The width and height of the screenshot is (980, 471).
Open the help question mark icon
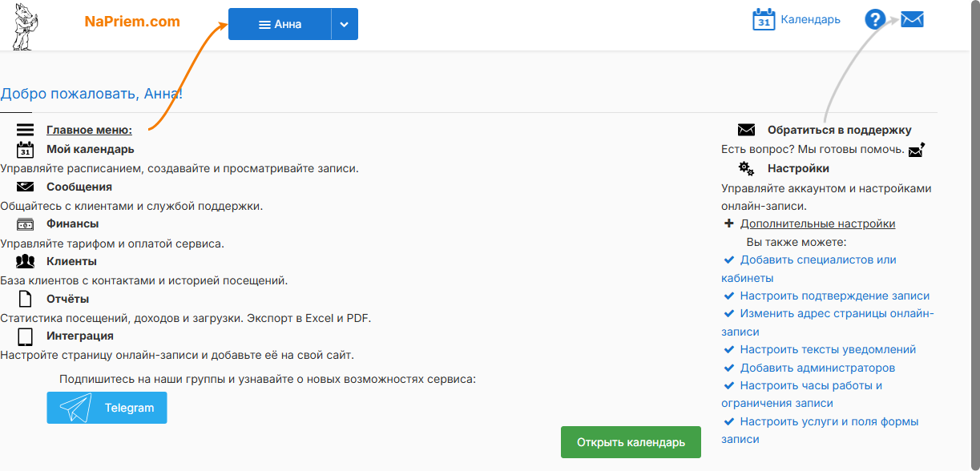point(874,20)
